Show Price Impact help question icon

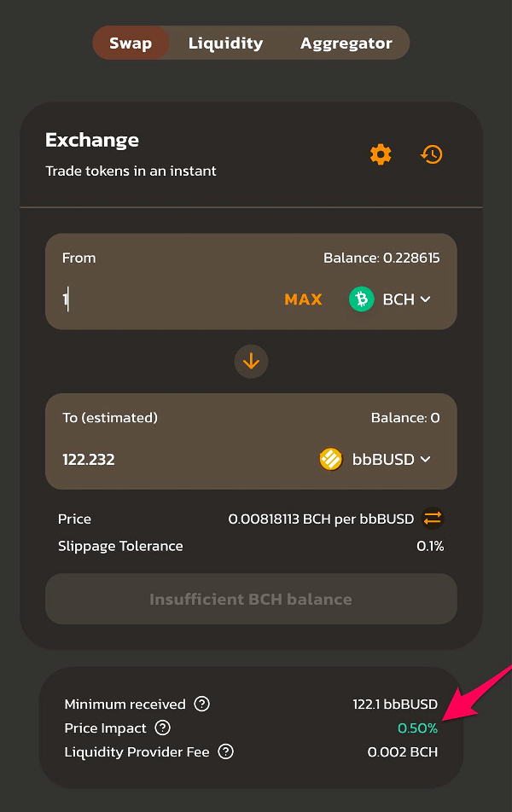(x=163, y=728)
